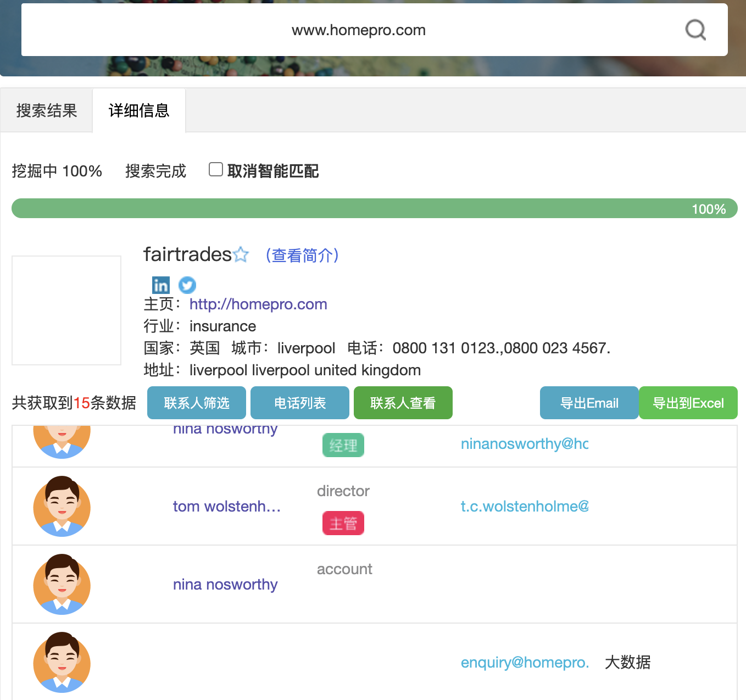Click the green 经理 tag

tap(343, 445)
